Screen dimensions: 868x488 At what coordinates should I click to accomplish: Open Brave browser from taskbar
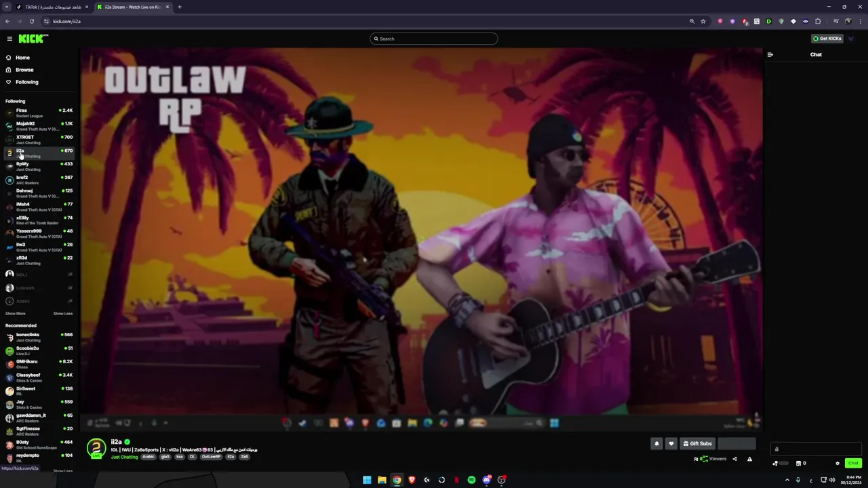tap(412, 480)
